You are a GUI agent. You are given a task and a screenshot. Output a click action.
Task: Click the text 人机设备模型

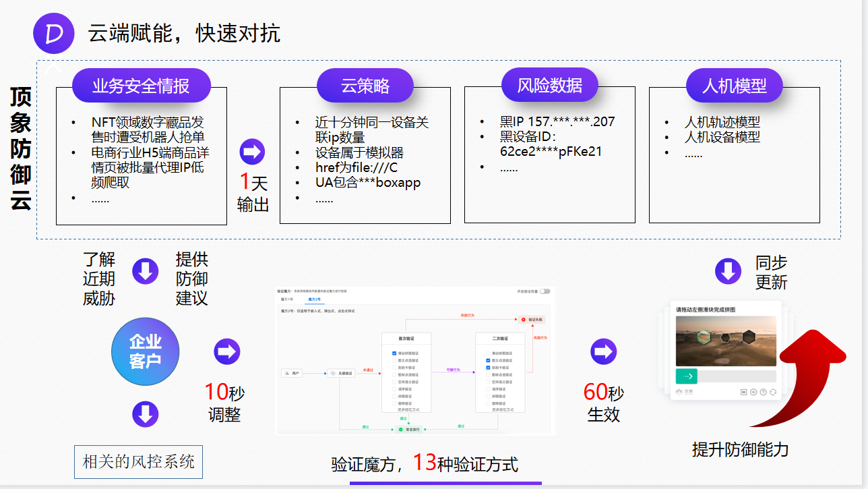[x=722, y=137]
